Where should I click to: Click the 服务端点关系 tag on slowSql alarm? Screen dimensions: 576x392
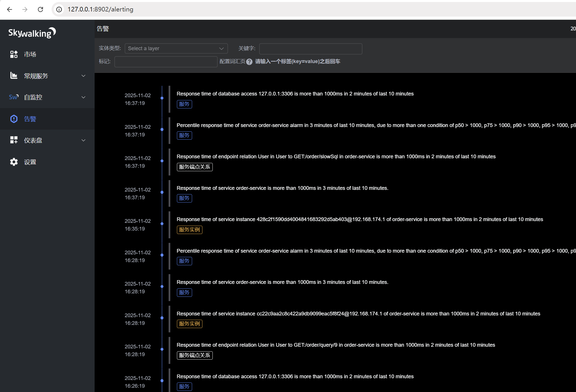(194, 167)
